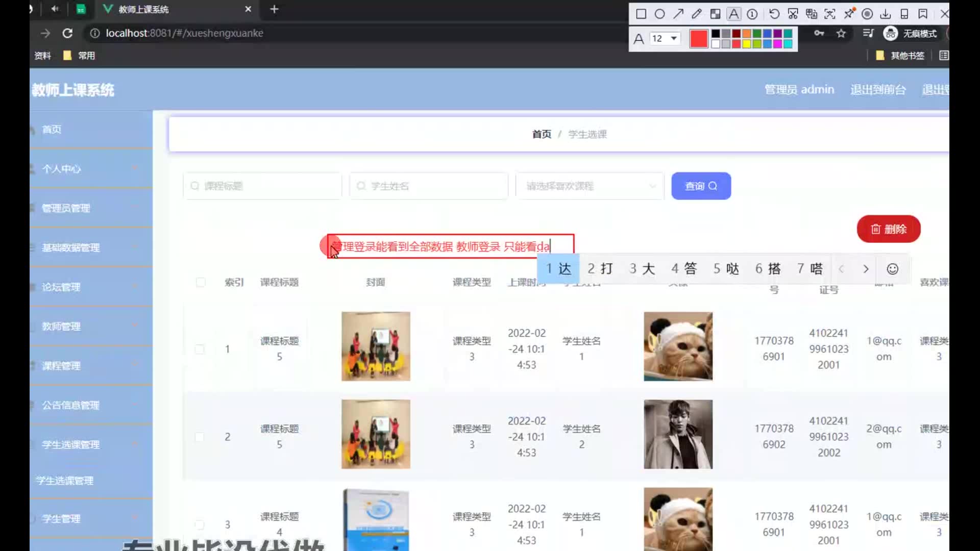Open the 请选择喜欢课程 dropdown

[590, 186]
